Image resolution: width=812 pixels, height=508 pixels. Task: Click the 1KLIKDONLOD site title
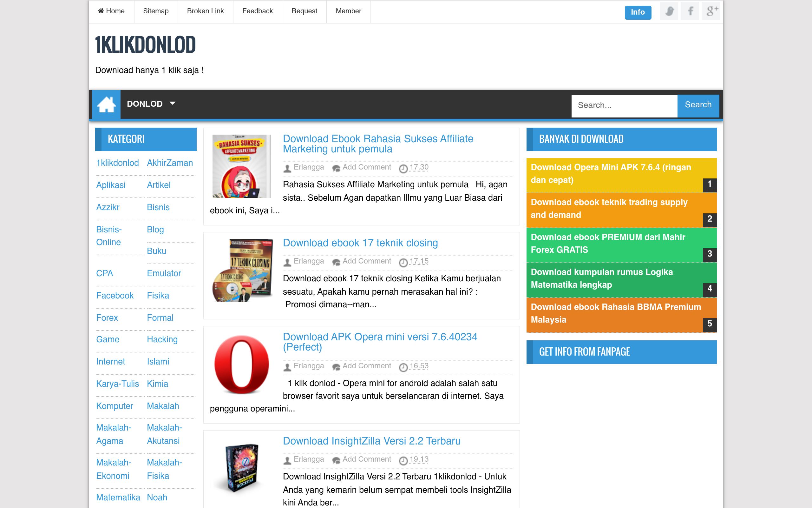tap(145, 45)
